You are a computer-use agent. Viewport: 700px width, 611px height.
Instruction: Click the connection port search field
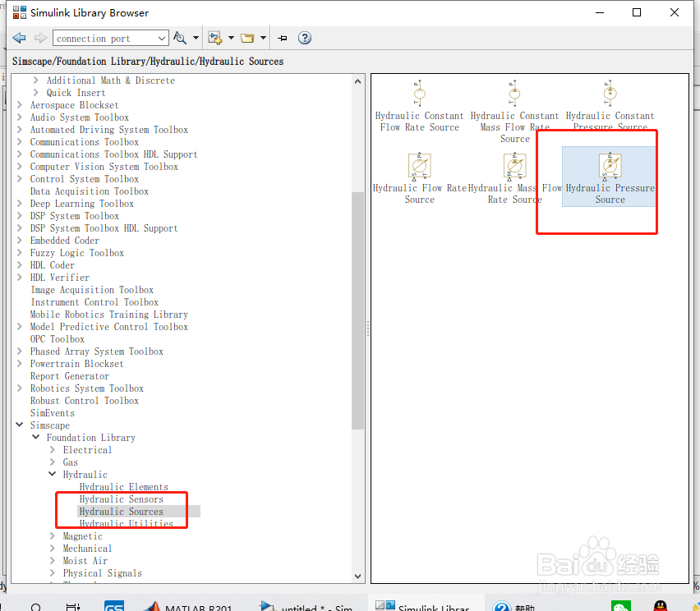[x=104, y=39]
